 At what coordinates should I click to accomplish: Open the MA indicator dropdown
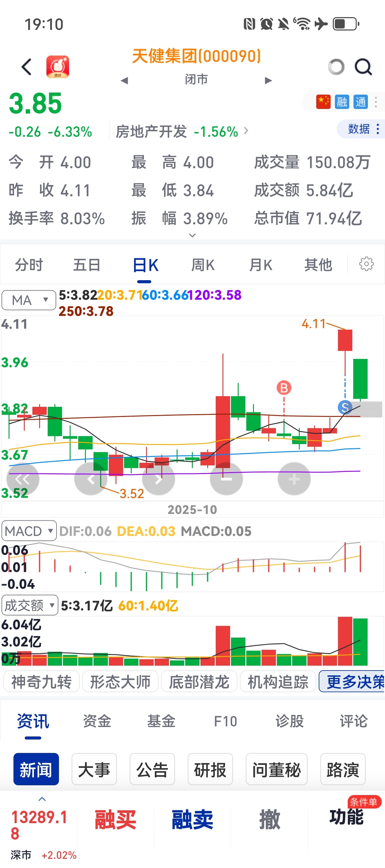(x=29, y=300)
